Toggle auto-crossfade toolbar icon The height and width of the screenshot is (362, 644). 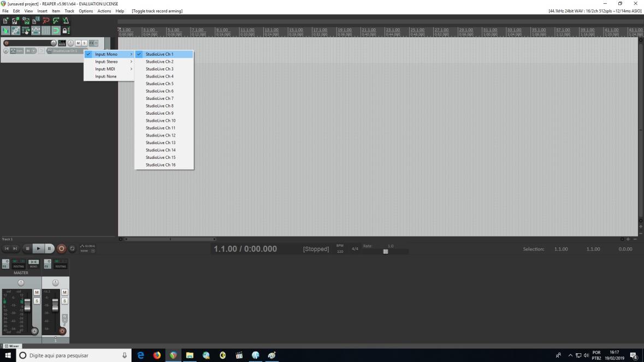point(5,31)
